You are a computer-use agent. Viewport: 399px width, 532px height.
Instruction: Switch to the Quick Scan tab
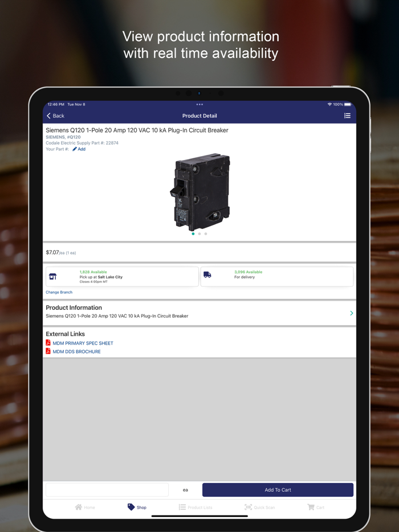pyautogui.click(x=259, y=508)
